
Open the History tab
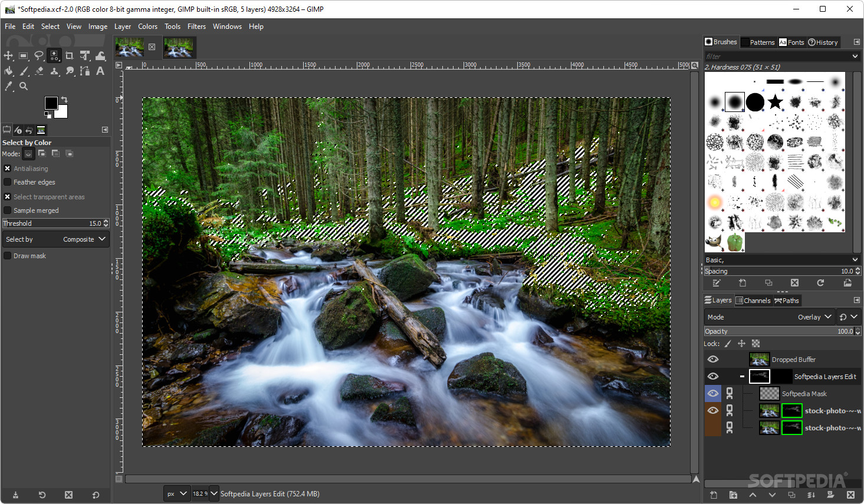pos(823,42)
